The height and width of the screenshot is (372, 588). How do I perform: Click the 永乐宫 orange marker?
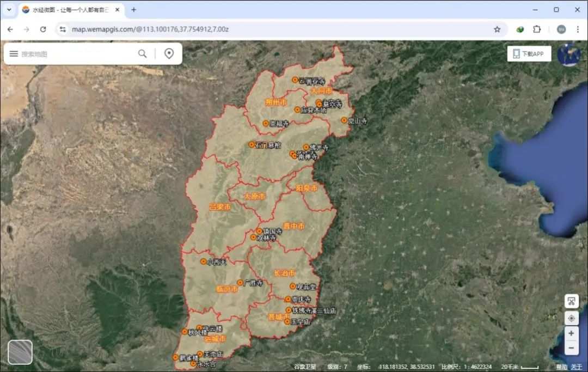[x=193, y=364]
